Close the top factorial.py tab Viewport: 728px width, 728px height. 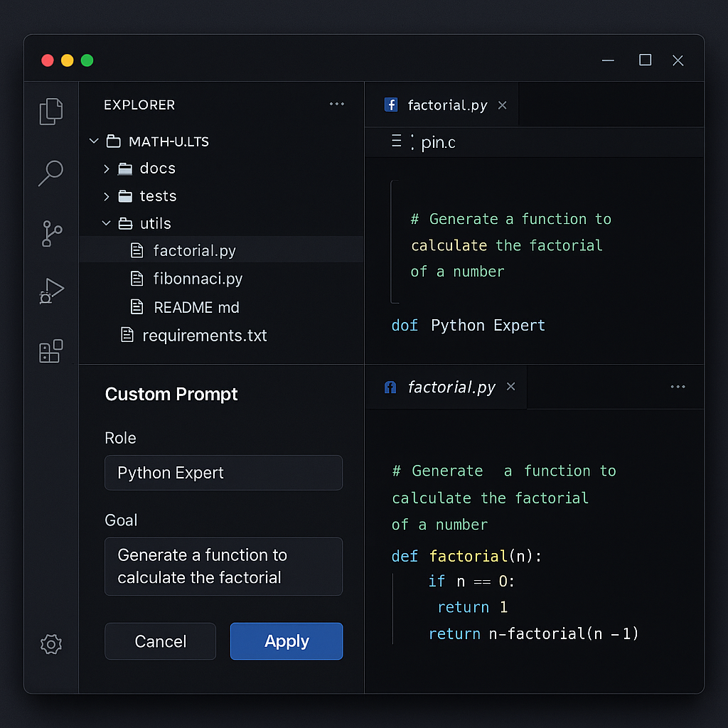(x=503, y=105)
